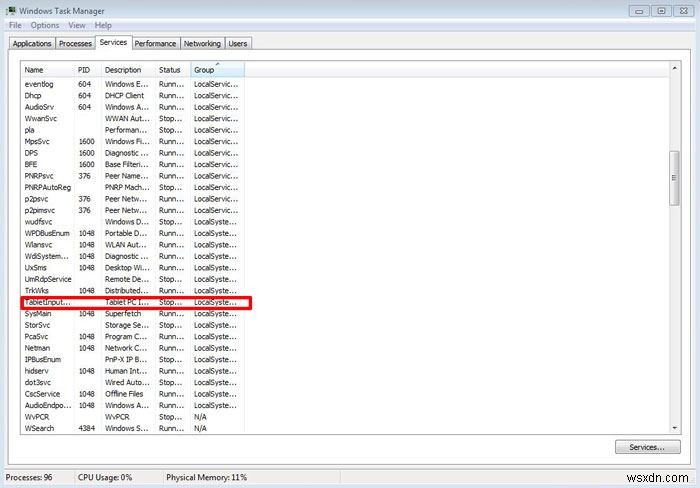The width and height of the screenshot is (700, 488).
Task: Switch to the Applications tab
Action: coord(32,44)
